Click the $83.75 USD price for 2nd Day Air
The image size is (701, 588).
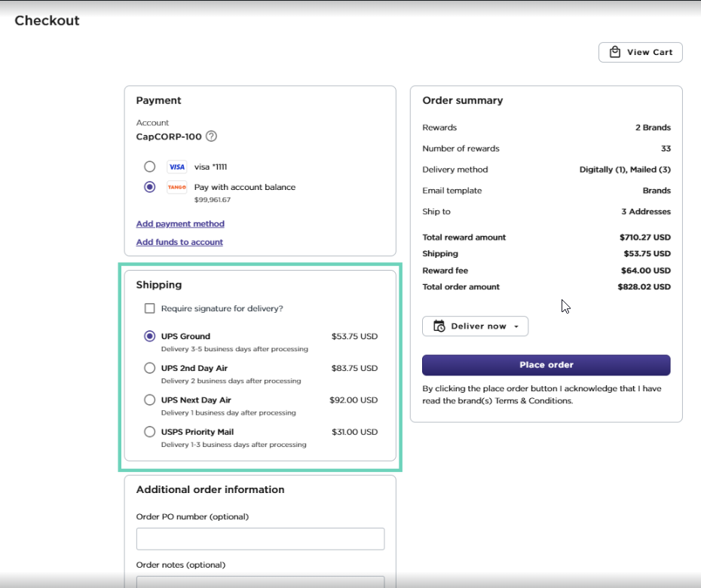tap(354, 368)
